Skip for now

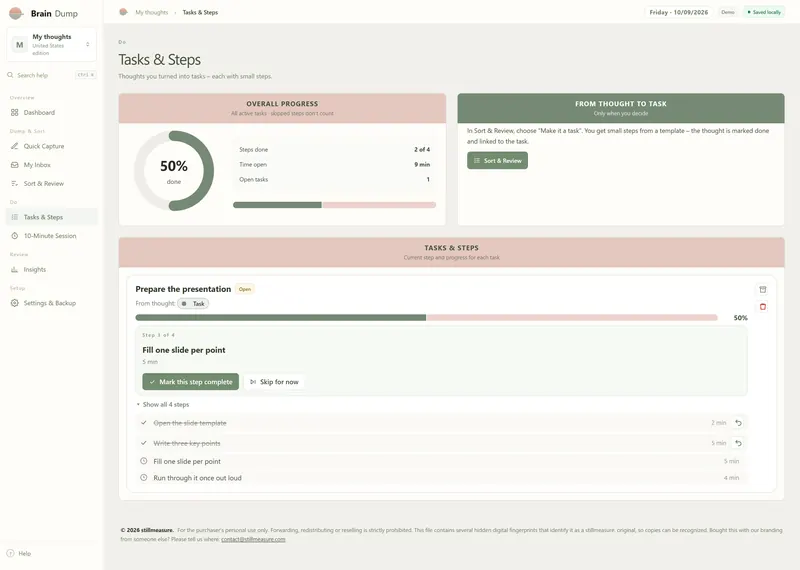click(274, 382)
